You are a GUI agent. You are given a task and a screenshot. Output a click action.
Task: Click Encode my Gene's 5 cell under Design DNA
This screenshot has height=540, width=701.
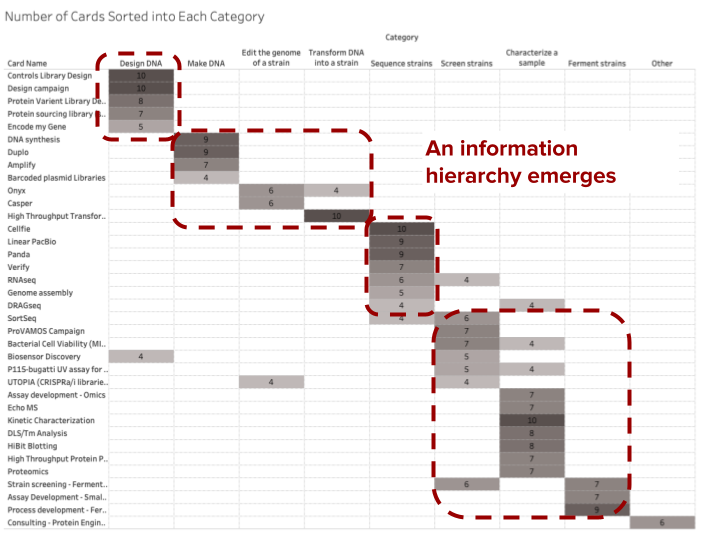141,127
